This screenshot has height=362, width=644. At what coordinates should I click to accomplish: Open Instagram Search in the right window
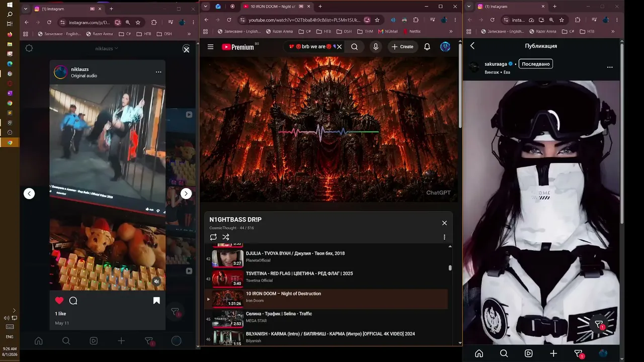pyautogui.click(x=504, y=353)
